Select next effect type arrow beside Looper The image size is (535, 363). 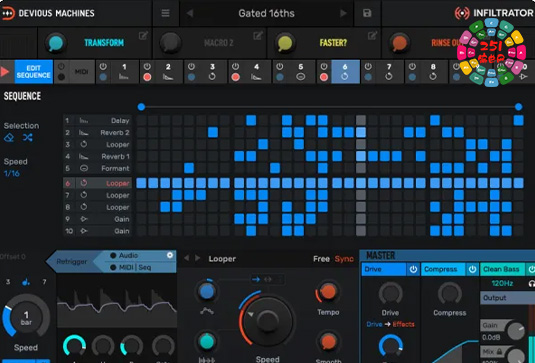tap(198, 258)
